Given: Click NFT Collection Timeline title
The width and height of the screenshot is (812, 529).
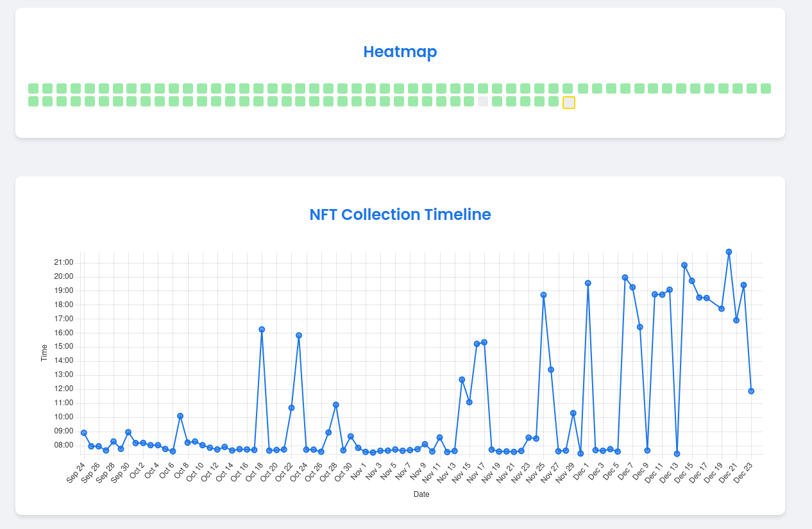Looking at the screenshot, I should (x=400, y=215).
